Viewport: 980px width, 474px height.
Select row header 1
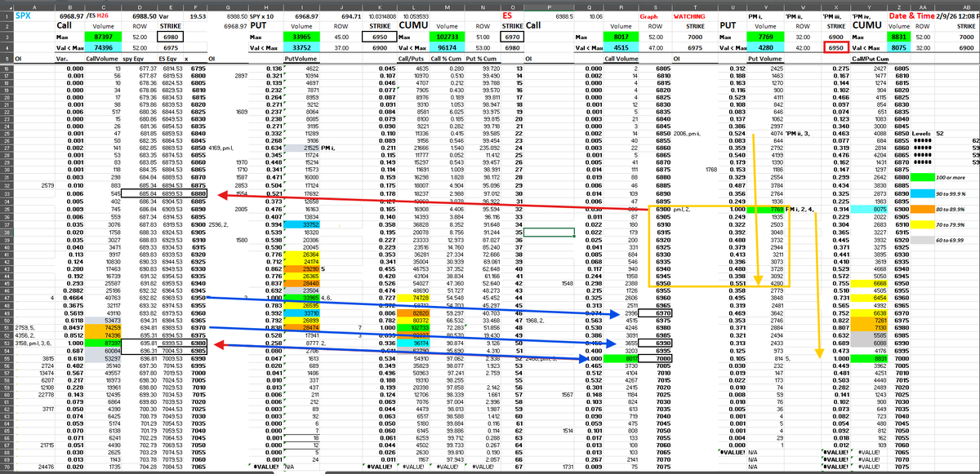point(6,16)
